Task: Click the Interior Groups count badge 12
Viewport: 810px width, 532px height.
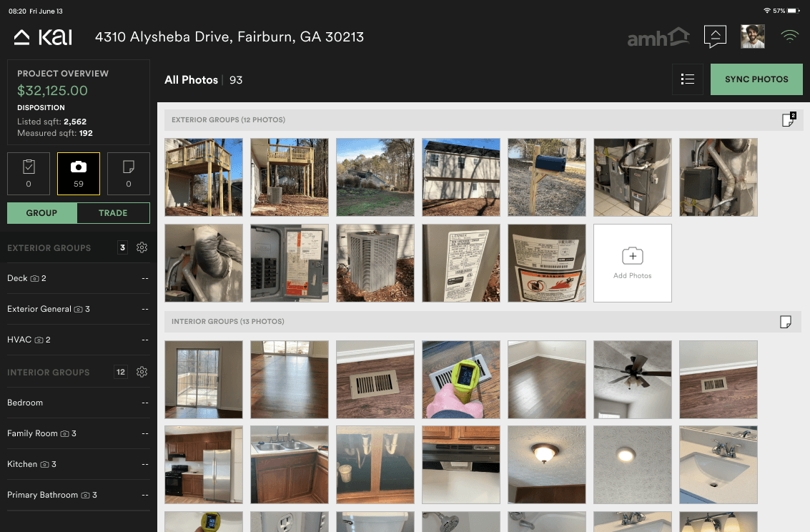Action: (x=121, y=372)
